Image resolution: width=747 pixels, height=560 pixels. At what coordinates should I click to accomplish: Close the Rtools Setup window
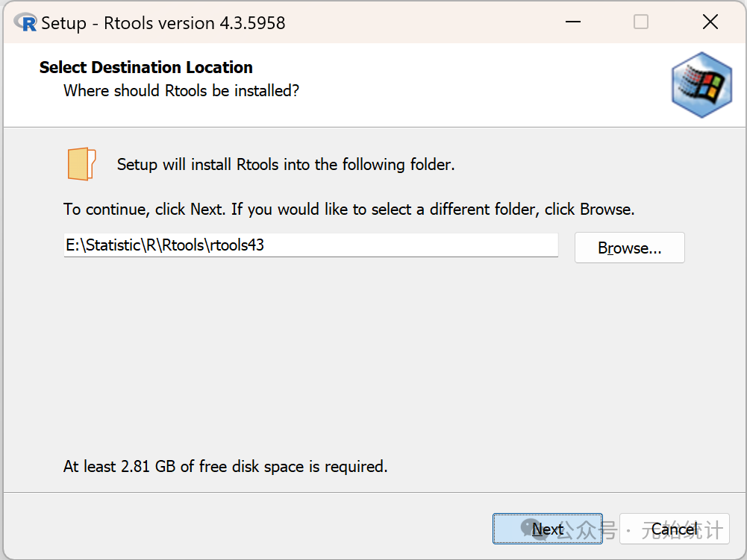pyautogui.click(x=710, y=22)
